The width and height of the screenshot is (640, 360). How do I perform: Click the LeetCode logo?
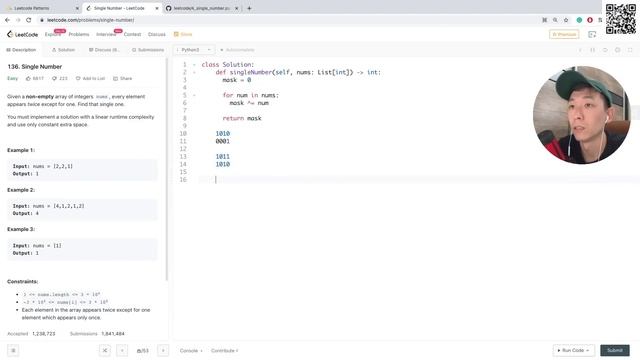pyautogui.click(x=23, y=34)
